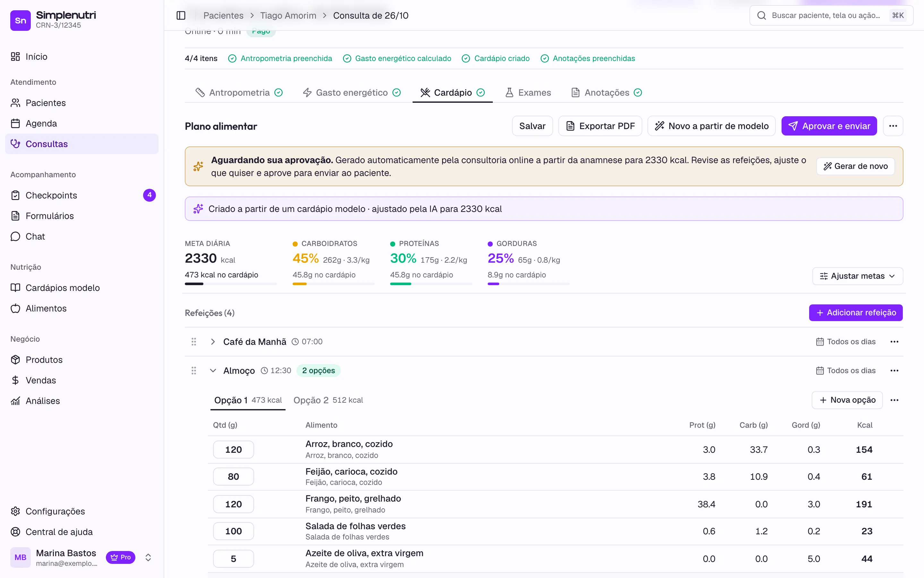Switch to the Exames tab
Viewport: 924px width, 578px height.
coord(528,92)
